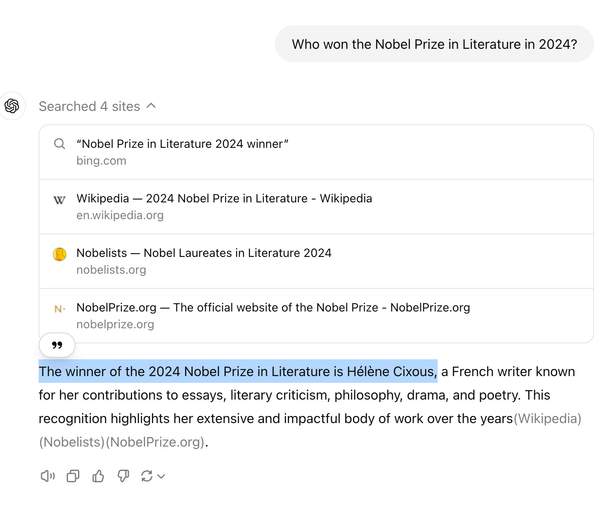Mark the response with thumbs down
600x508 pixels.
click(123, 476)
